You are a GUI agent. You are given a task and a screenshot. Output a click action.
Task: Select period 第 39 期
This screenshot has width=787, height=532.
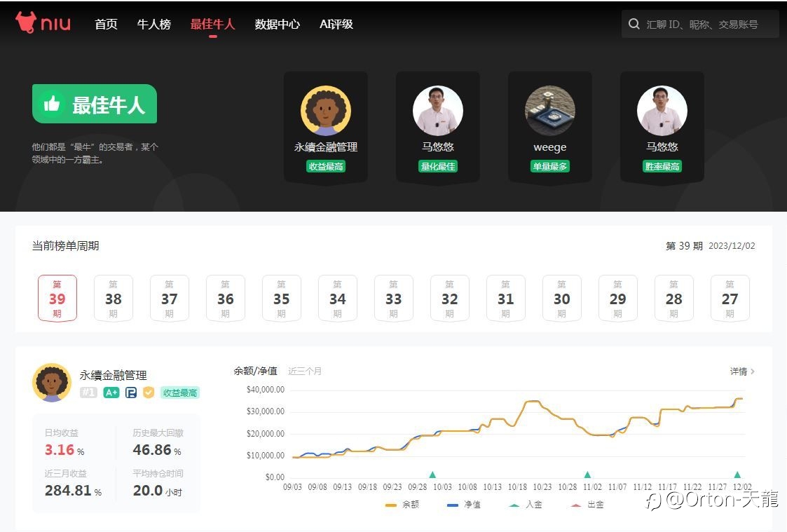[57, 298]
